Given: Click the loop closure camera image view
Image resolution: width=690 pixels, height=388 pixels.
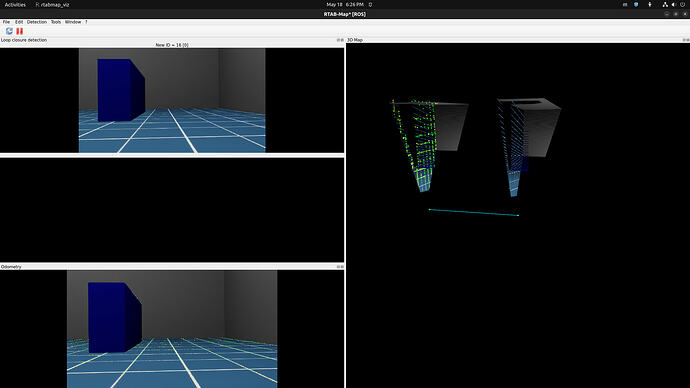Looking at the screenshot, I should tap(172, 100).
